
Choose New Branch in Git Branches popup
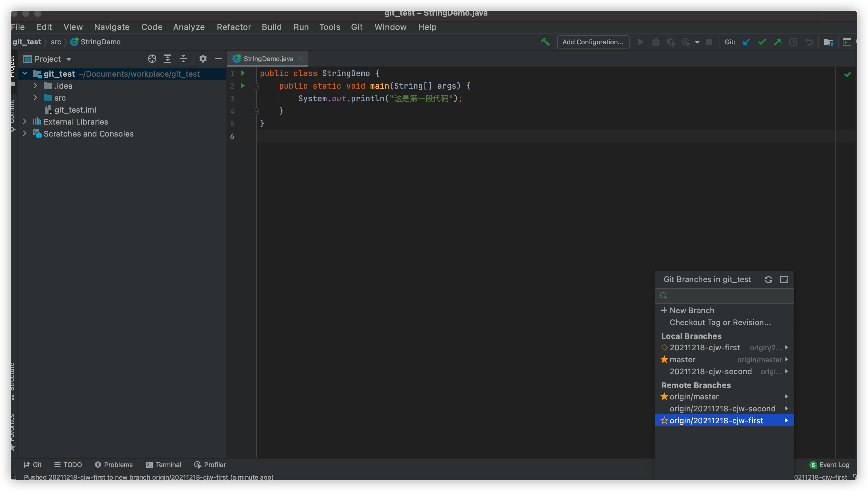click(692, 310)
